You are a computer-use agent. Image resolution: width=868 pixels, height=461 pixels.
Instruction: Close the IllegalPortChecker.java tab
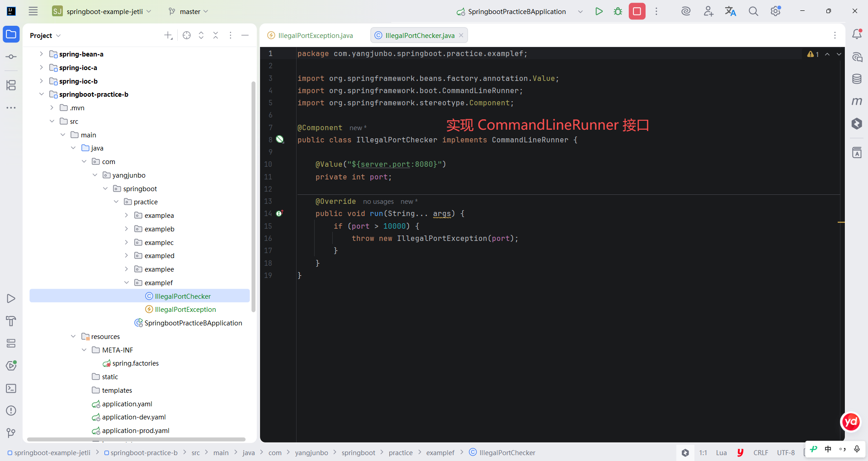coord(461,35)
